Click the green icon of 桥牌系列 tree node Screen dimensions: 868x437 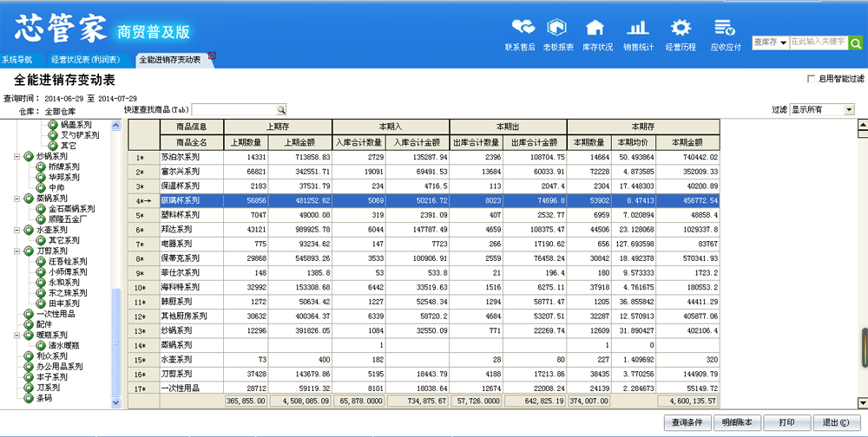click(x=41, y=166)
